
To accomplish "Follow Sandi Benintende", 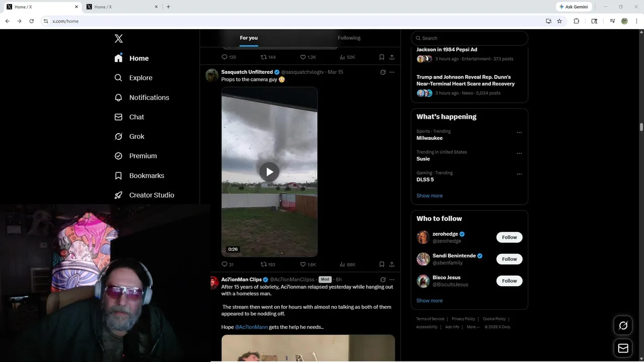I will tap(509, 259).
